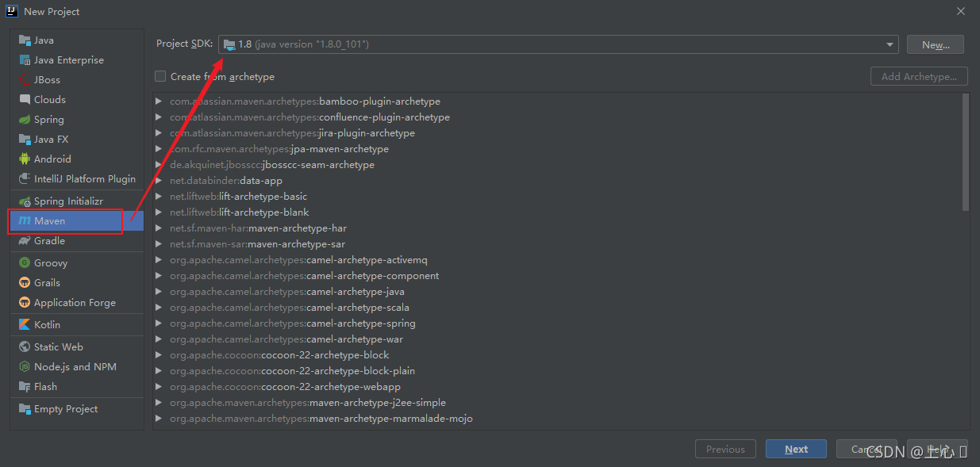Expand lift-archetype-blank entry
Viewport: 980px width, 467px height.
[159, 212]
